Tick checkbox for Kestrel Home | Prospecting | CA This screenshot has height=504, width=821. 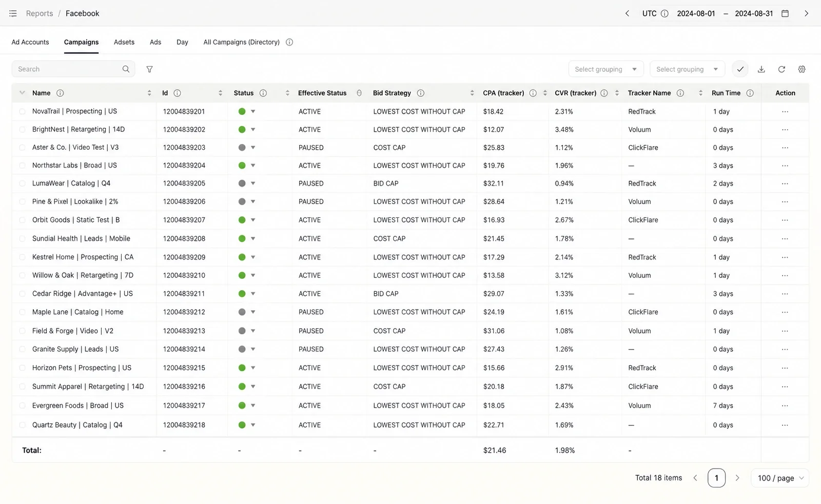pos(22,257)
